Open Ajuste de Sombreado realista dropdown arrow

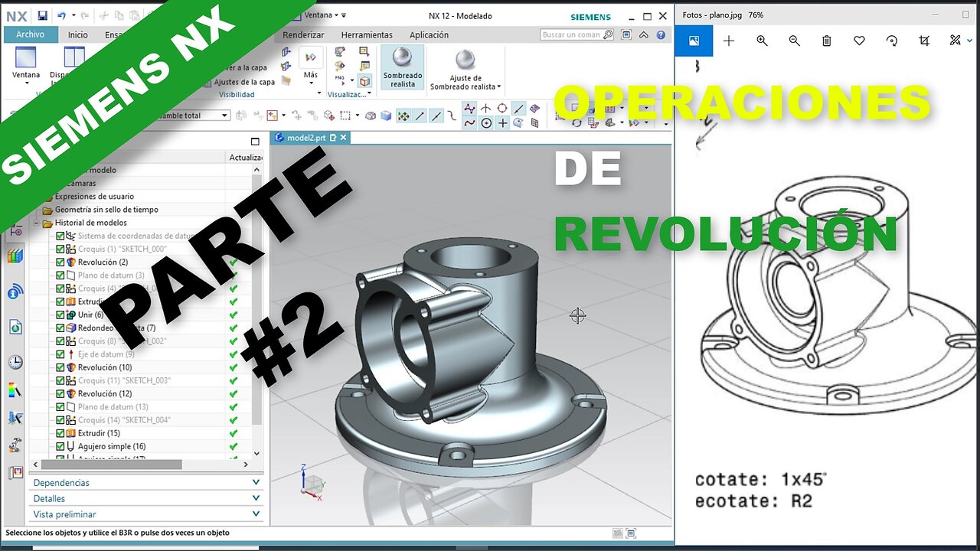point(498,87)
